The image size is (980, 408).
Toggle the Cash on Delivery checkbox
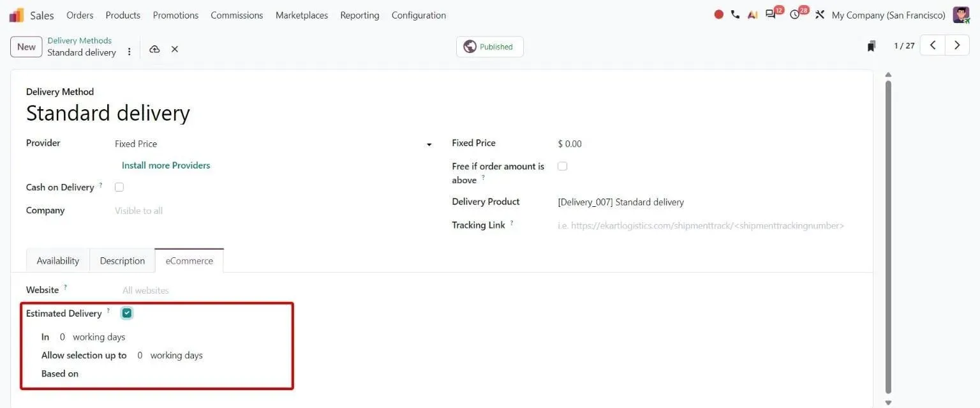[x=119, y=187]
